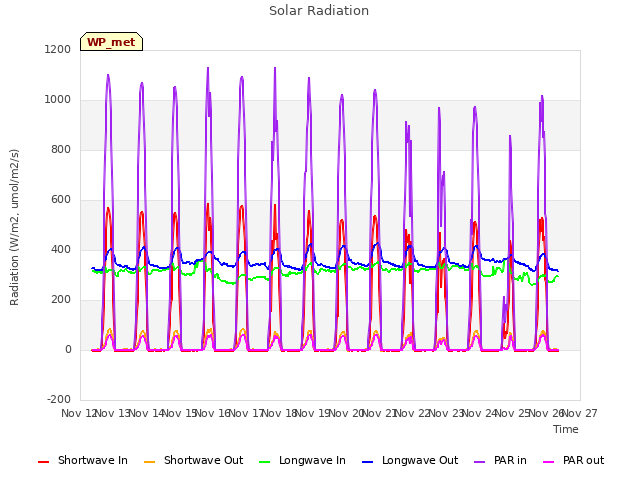This screenshot has width=640, height=480.
Task: Click the -200 y-axis tick label
Action: point(59,399)
